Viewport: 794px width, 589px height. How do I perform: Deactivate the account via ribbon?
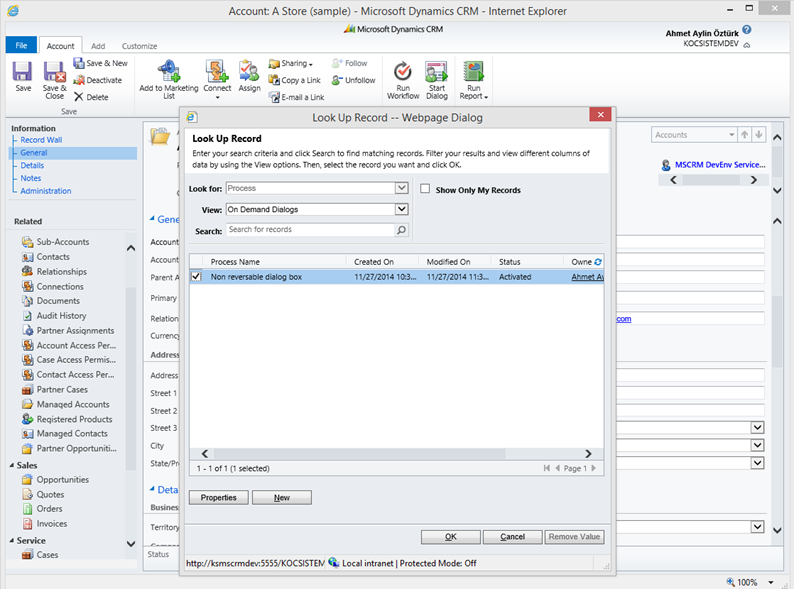click(x=98, y=80)
